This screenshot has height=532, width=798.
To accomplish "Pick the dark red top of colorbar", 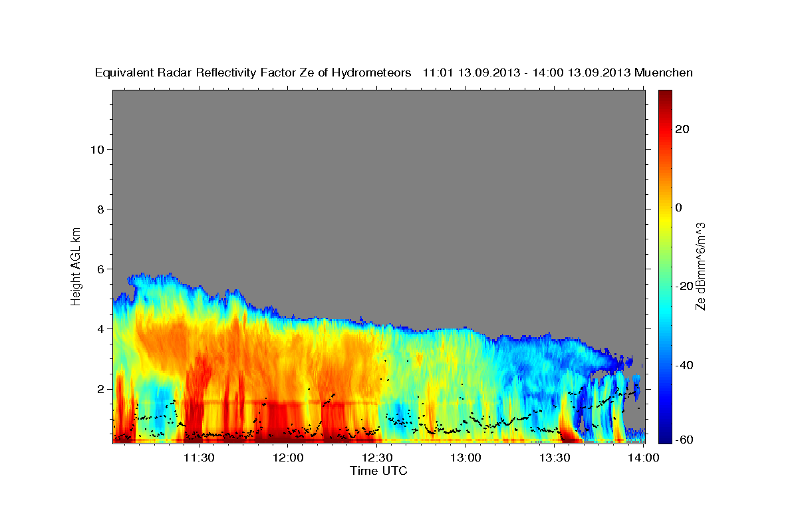I will click(x=664, y=95).
